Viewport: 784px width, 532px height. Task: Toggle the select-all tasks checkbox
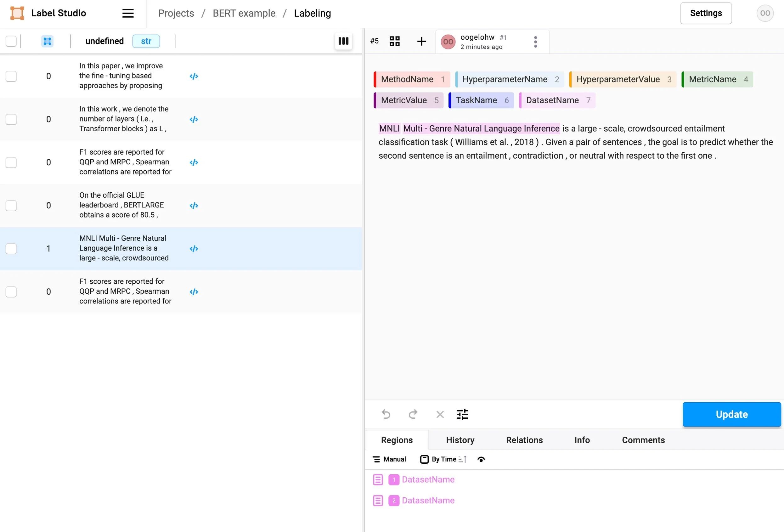tap(11, 41)
